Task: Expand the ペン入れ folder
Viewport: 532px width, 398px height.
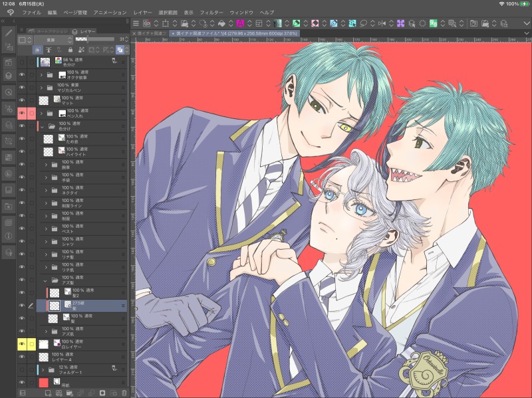Action: 42,113
